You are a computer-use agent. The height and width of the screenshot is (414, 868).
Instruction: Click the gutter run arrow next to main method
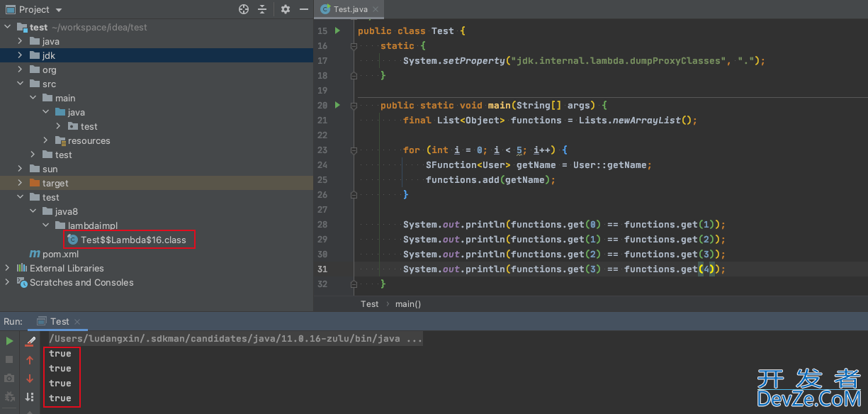point(338,105)
